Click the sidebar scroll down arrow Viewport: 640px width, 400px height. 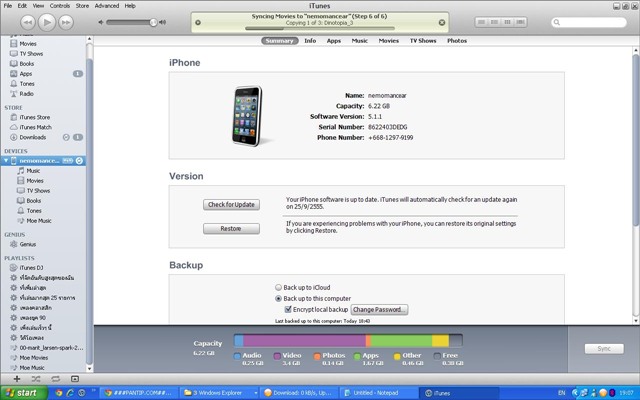pyautogui.click(x=89, y=369)
